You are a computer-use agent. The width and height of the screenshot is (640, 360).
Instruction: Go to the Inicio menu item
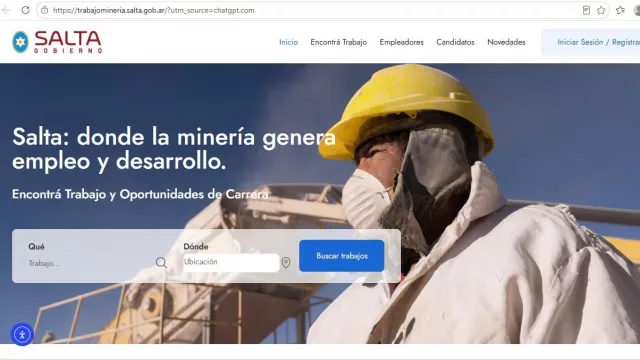point(289,42)
